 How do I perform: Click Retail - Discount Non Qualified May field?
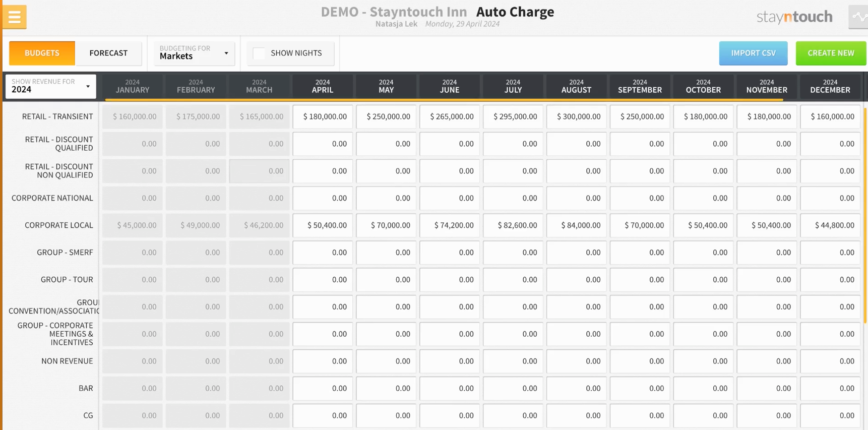coord(386,171)
